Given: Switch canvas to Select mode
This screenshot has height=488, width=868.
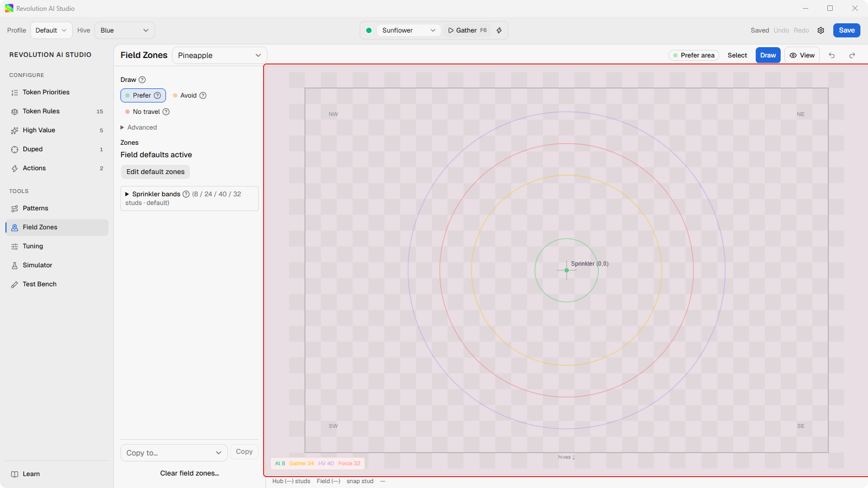Looking at the screenshot, I should (x=737, y=55).
